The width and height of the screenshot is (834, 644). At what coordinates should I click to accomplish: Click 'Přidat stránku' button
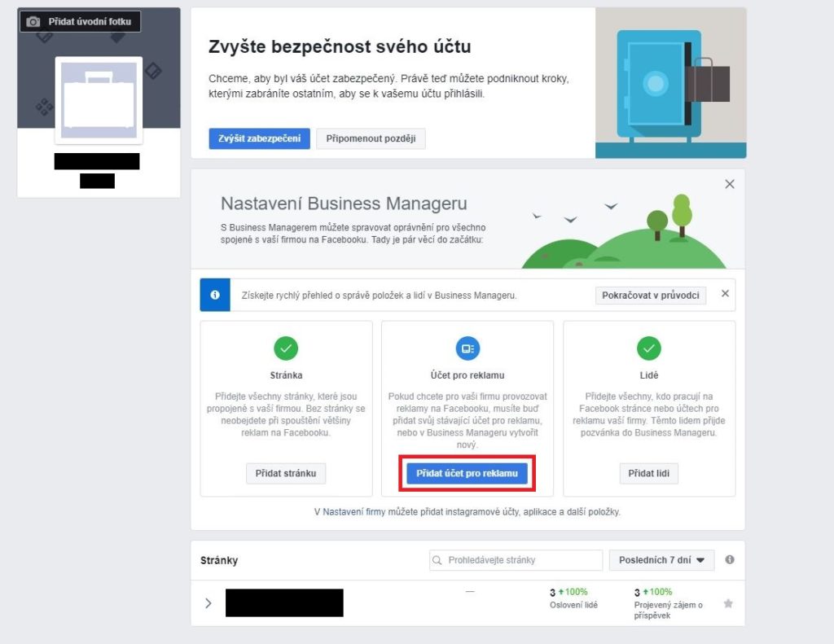[286, 473]
